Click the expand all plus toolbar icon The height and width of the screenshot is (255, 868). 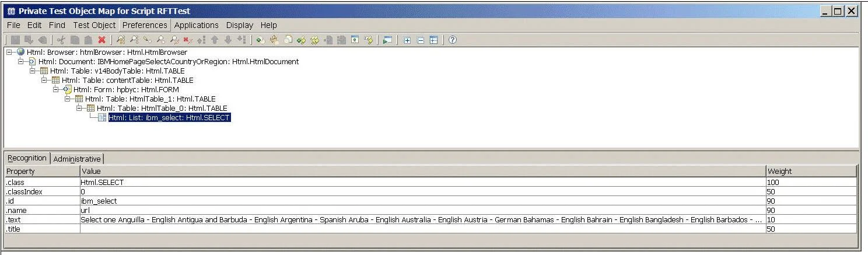[407, 40]
